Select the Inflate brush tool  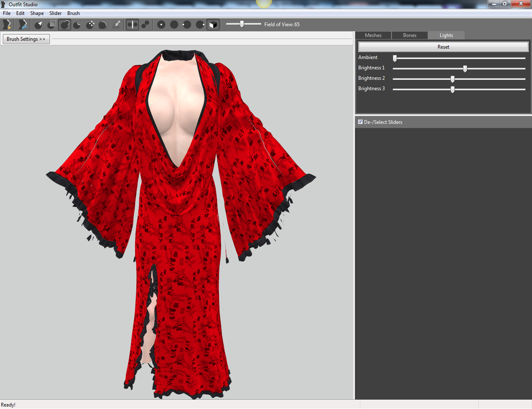64,25
